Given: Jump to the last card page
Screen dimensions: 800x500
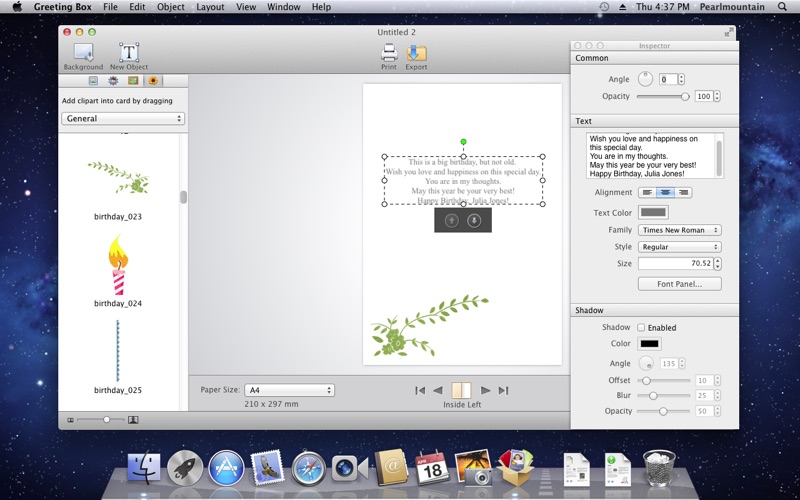Looking at the screenshot, I should click(x=504, y=390).
